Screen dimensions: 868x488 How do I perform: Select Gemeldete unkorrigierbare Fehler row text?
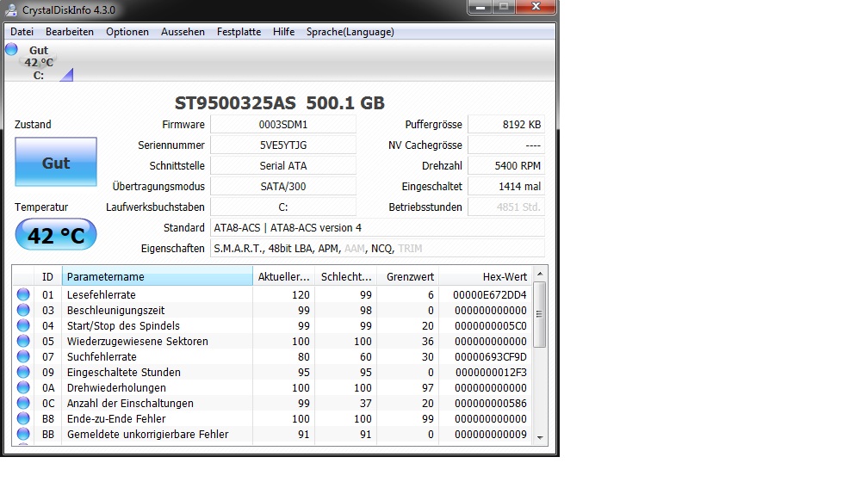point(148,435)
